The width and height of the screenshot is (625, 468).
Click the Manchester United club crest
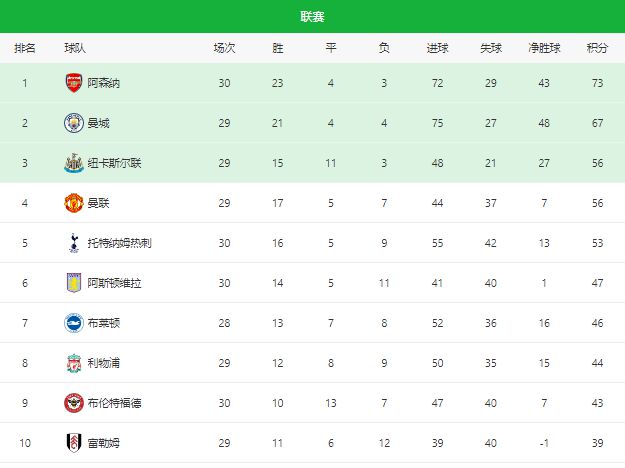tap(73, 203)
